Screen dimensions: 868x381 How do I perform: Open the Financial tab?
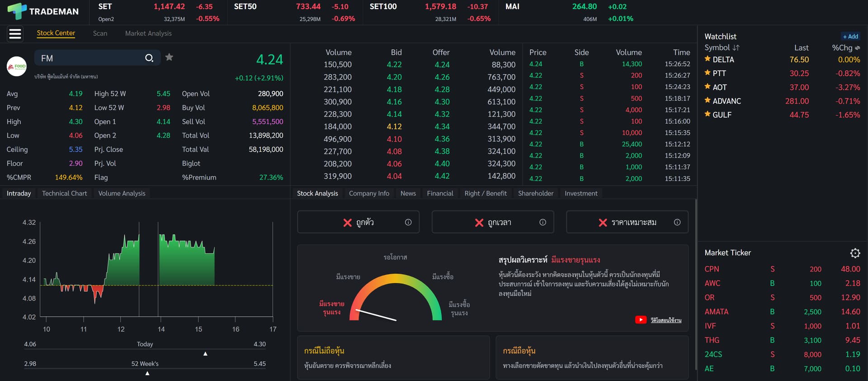(440, 193)
